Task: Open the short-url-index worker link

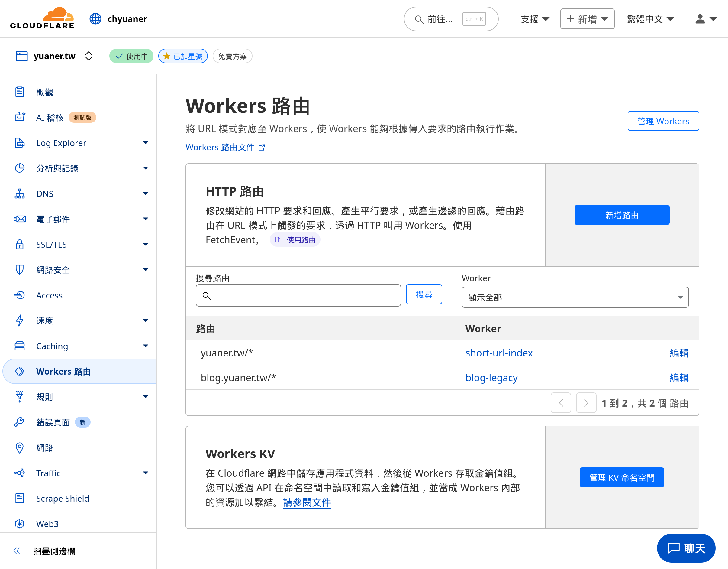Action: (499, 353)
